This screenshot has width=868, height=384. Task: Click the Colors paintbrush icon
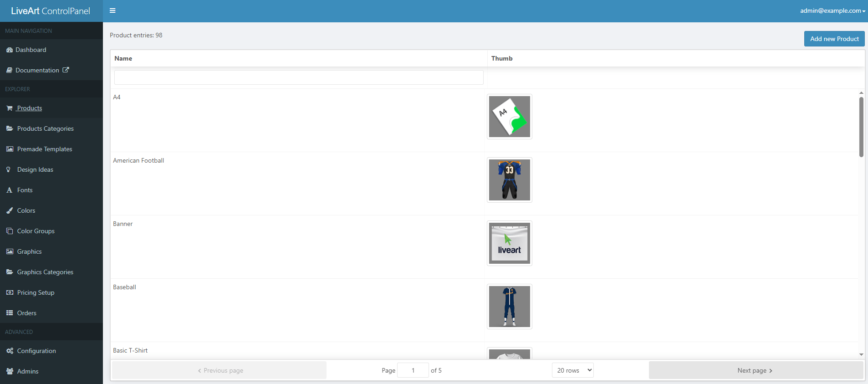coord(10,211)
